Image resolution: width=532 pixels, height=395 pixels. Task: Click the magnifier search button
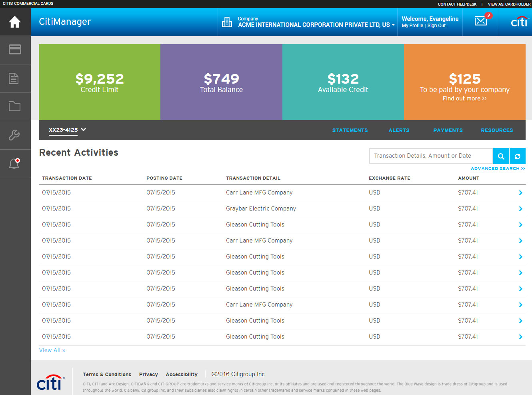[501, 156]
